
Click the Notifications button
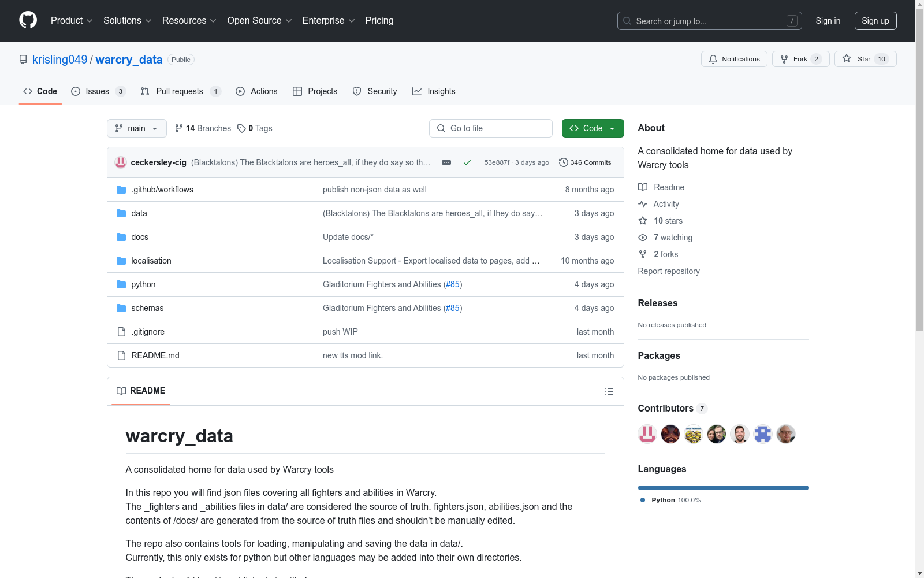pyautogui.click(x=734, y=59)
